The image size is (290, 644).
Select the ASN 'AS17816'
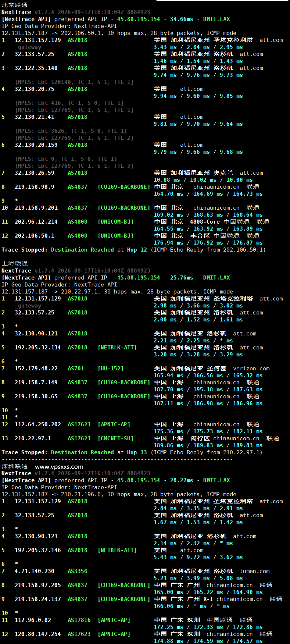click(79, 620)
